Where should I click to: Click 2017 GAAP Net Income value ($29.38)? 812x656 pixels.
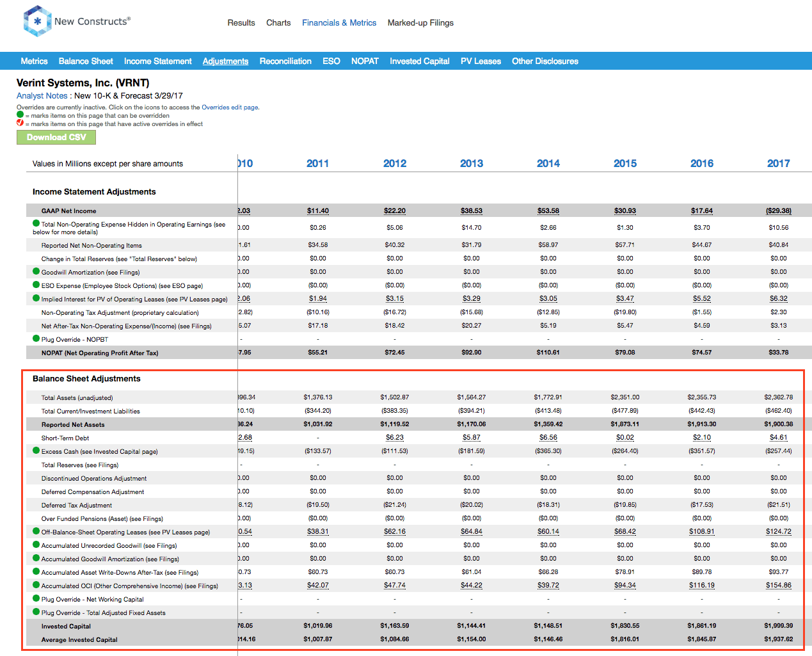779,211
